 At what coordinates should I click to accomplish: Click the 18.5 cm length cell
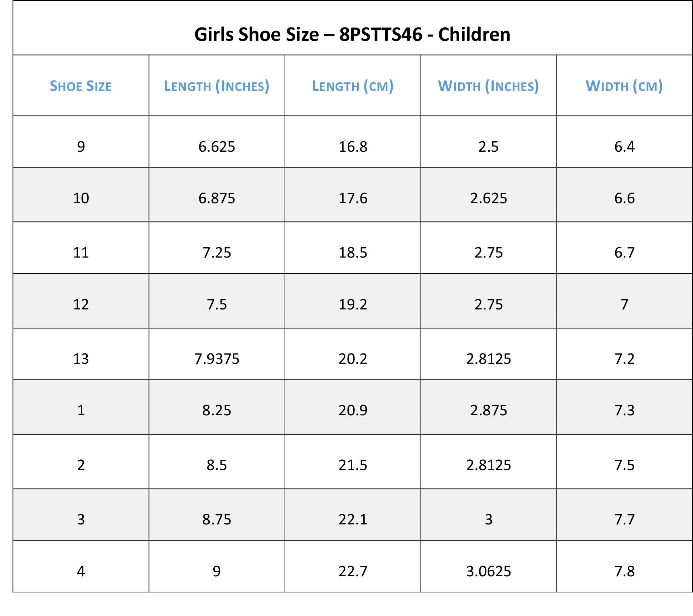tap(353, 253)
